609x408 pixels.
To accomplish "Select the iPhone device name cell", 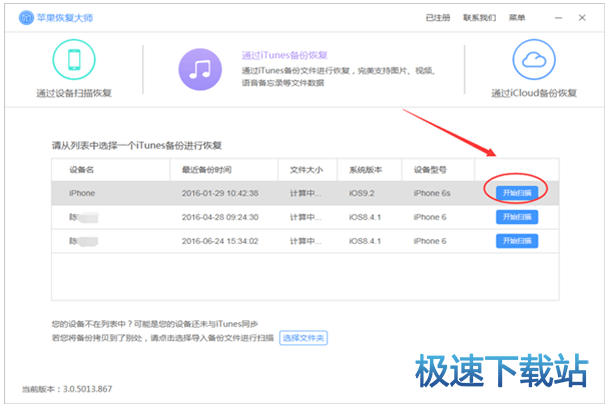I will 82,193.
